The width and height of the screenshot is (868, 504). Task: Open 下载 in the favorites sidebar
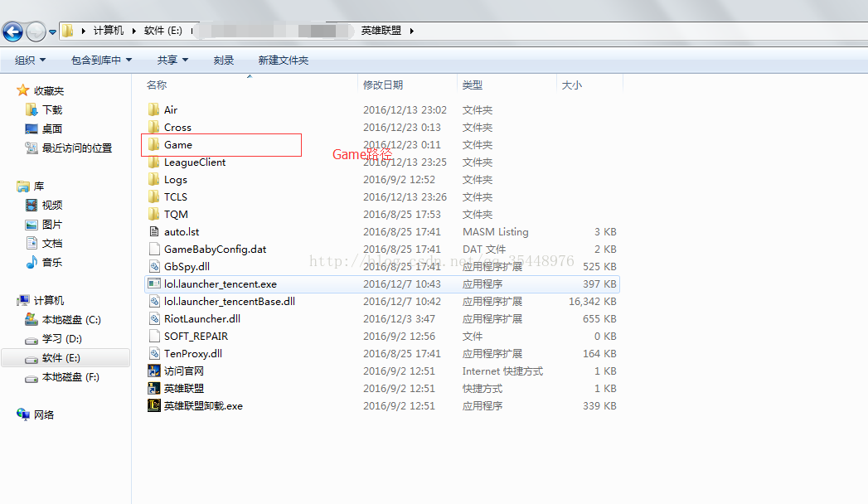pyautogui.click(x=52, y=109)
